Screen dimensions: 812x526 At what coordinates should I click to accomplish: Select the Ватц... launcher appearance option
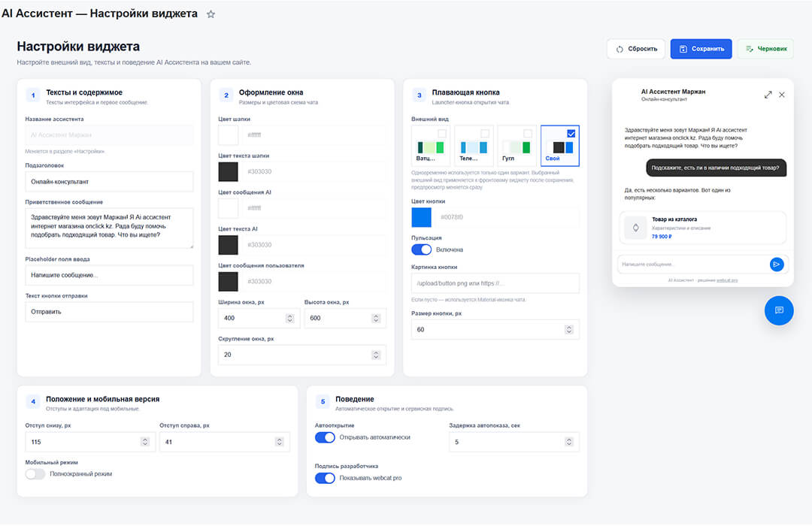430,146
